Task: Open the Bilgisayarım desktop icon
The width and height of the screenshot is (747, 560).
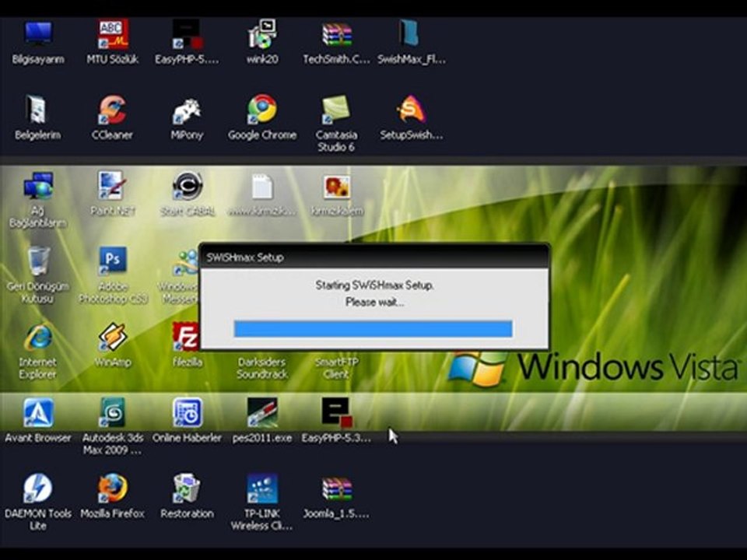Action: tap(38, 34)
